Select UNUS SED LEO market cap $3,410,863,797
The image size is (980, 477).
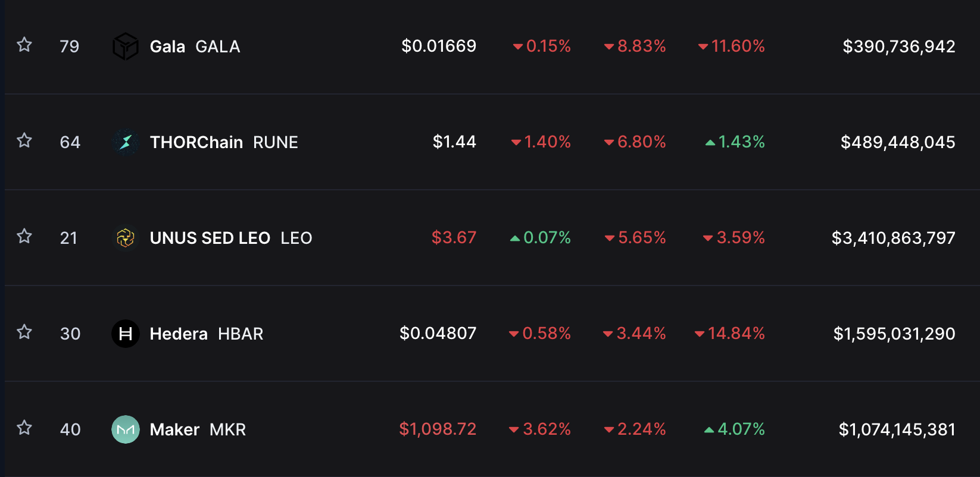tap(893, 238)
